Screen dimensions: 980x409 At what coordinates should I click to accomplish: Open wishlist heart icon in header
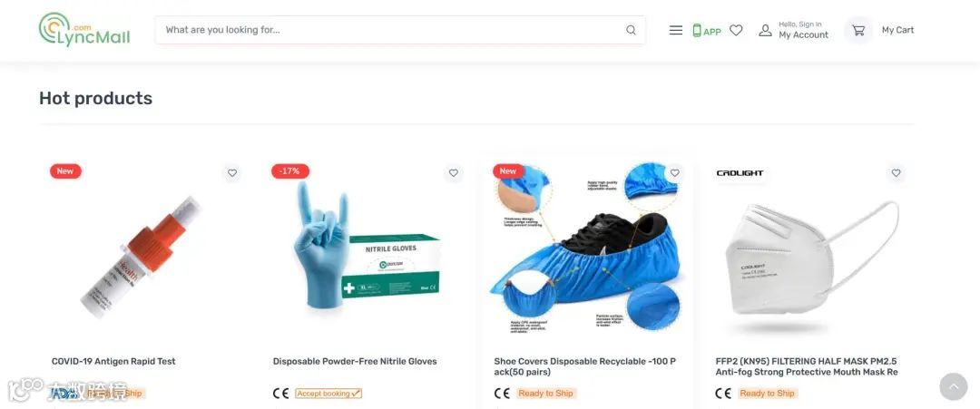[736, 30]
